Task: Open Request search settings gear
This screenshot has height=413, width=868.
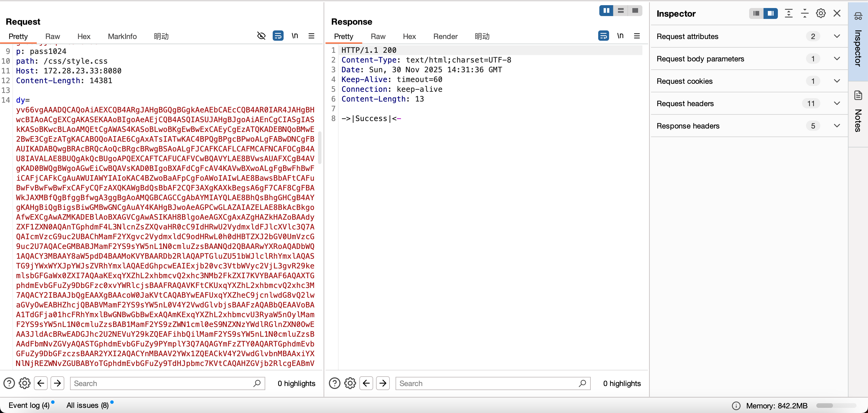Action: pyautogui.click(x=25, y=383)
